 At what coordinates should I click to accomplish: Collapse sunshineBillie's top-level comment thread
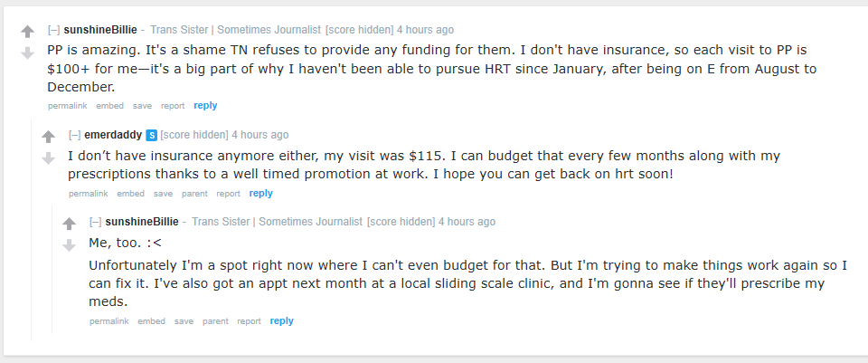pyautogui.click(x=53, y=30)
